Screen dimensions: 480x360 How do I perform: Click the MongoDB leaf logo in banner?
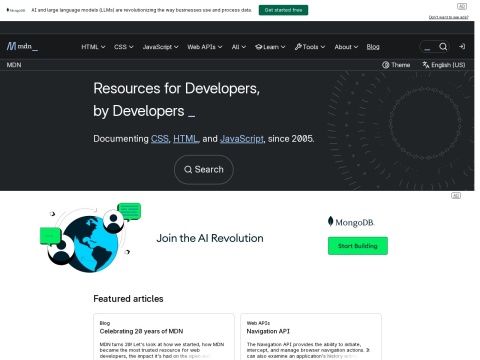tap(330, 221)
